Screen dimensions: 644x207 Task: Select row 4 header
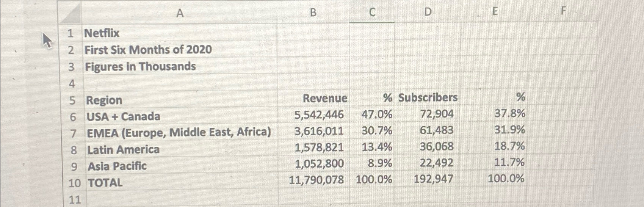(x=72, y=83)
